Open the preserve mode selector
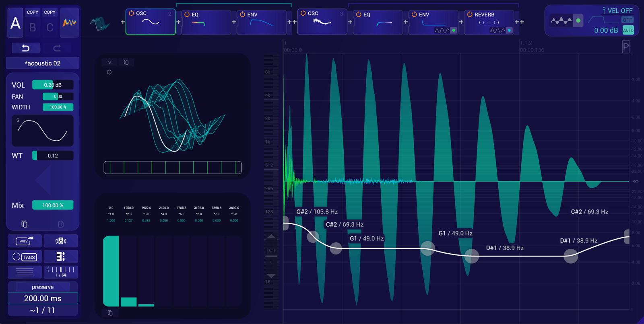This screenshot has width=644, height=324. point(43,287)
